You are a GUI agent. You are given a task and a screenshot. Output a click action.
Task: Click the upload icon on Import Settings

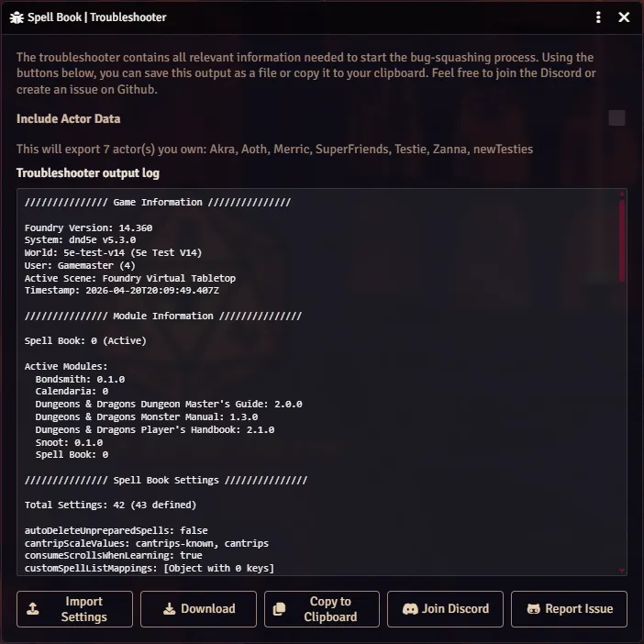33,608
